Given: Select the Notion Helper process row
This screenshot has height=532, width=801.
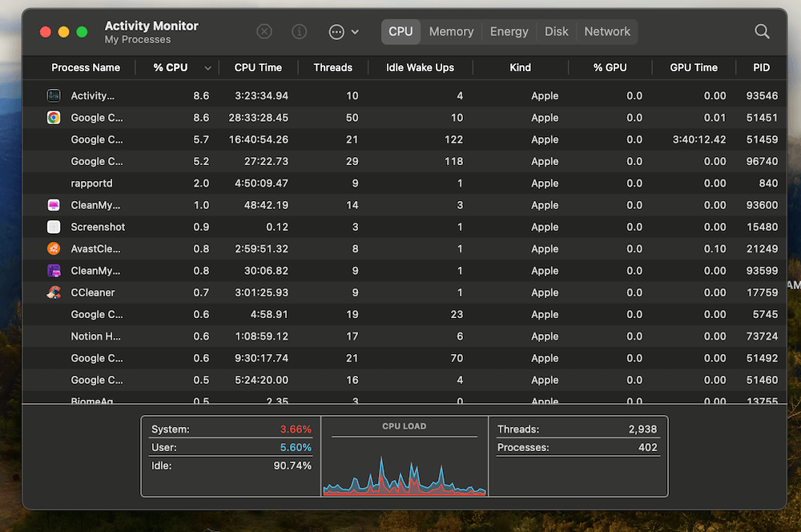Looking at the screenshot, I should tap(96, 337).
